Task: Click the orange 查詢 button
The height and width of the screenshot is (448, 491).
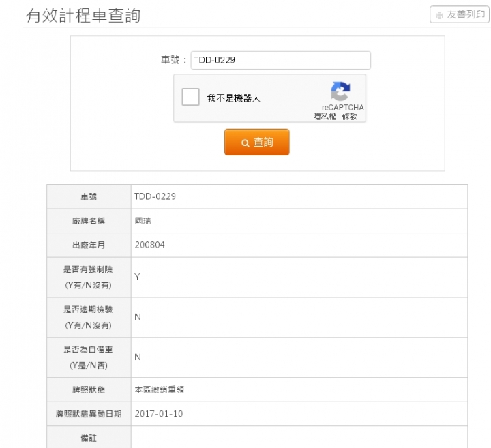Action: coord(257,142)
